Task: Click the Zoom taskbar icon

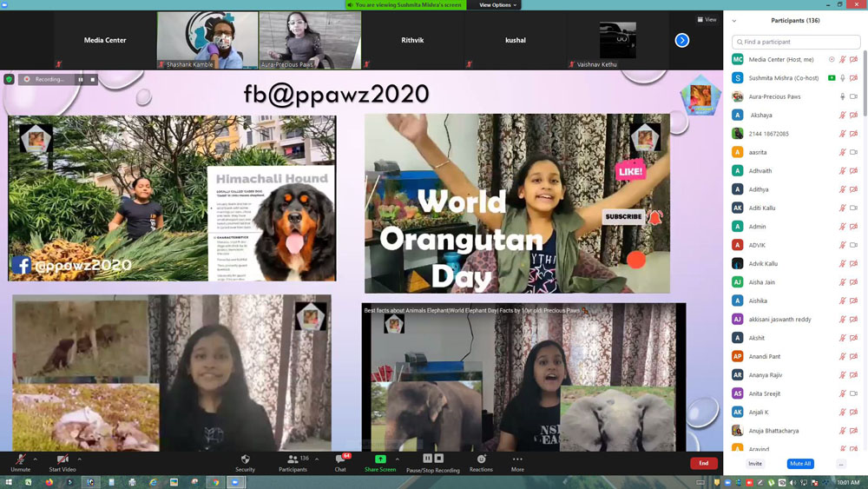Action: click(x=235, y=482)
